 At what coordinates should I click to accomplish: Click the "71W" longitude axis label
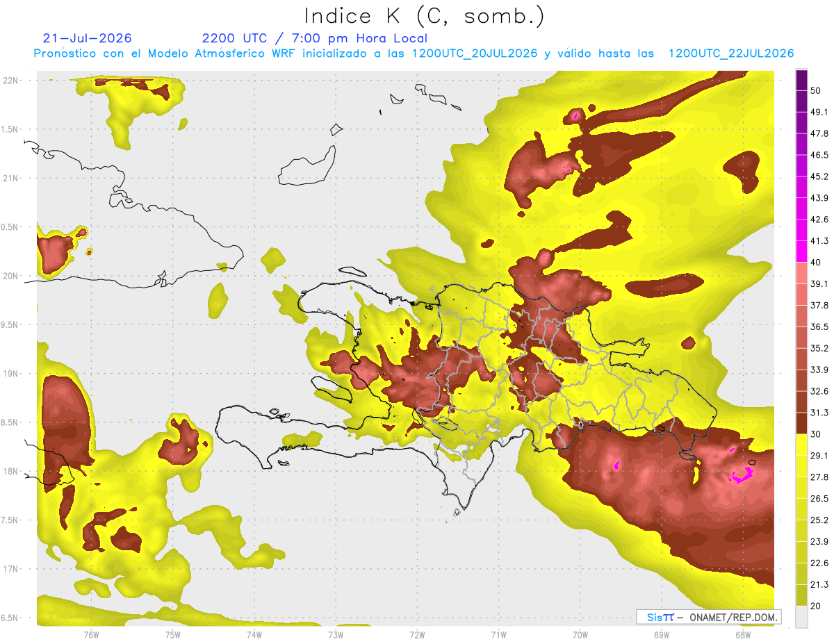pos(498,634)
